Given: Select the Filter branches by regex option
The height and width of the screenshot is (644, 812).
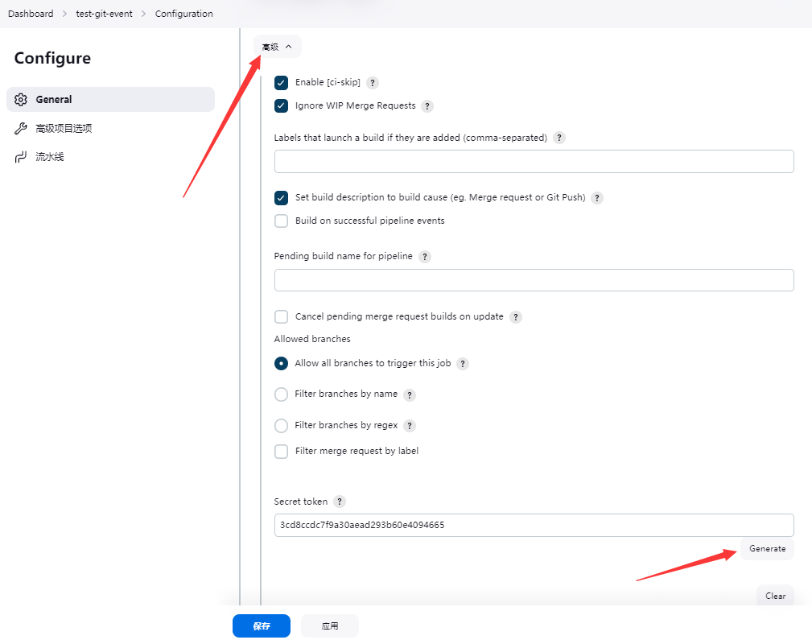Looking at the screenshot, I should 281,425.
